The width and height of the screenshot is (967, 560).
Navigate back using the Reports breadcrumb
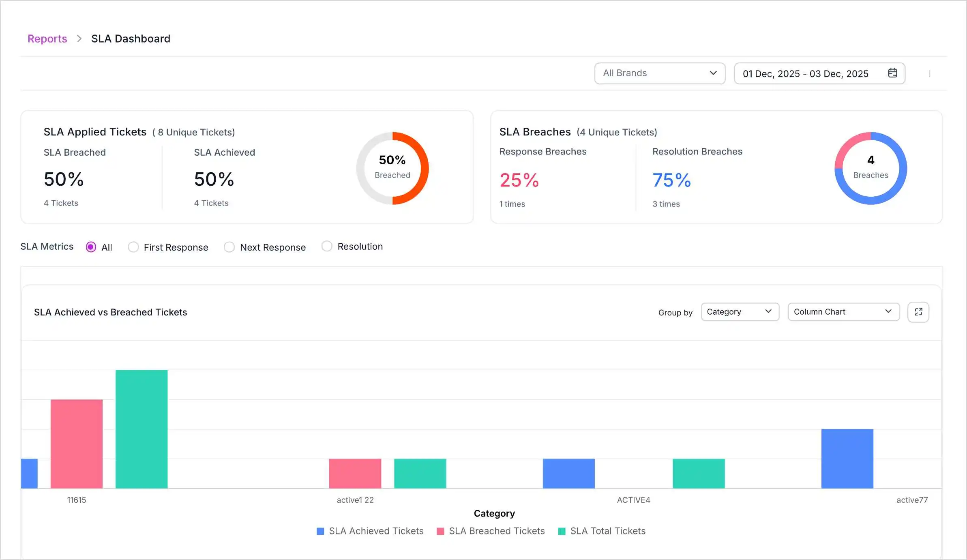click(x=47, y=39)
